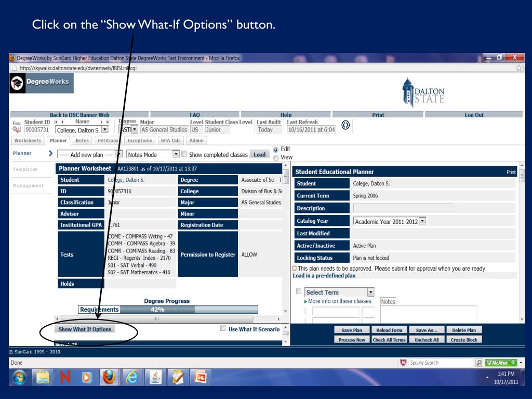Click the Check All Terms button
This screenshot has width=532, height=399.
tap(389, 340)
